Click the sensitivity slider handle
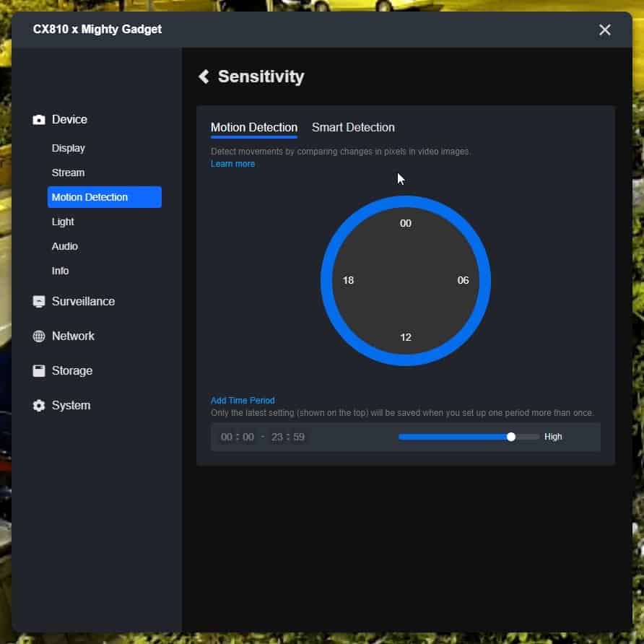The height and width of the screenshot is (644, 644). click(x=511, y=437)
